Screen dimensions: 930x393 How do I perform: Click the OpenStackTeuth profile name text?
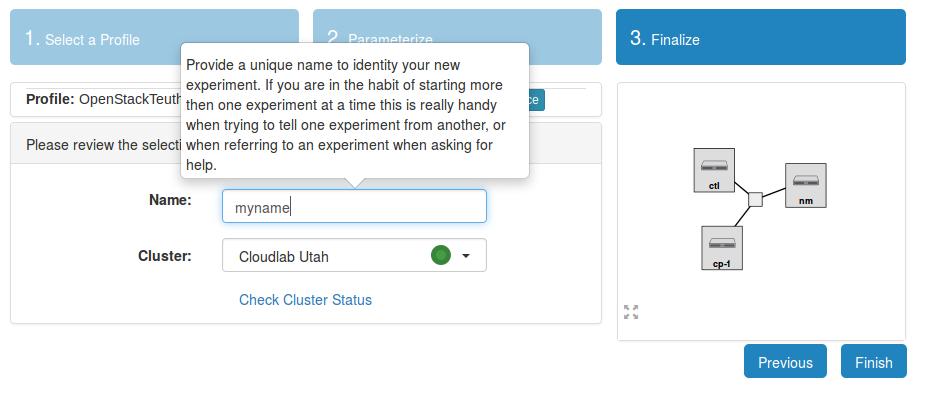130,99
